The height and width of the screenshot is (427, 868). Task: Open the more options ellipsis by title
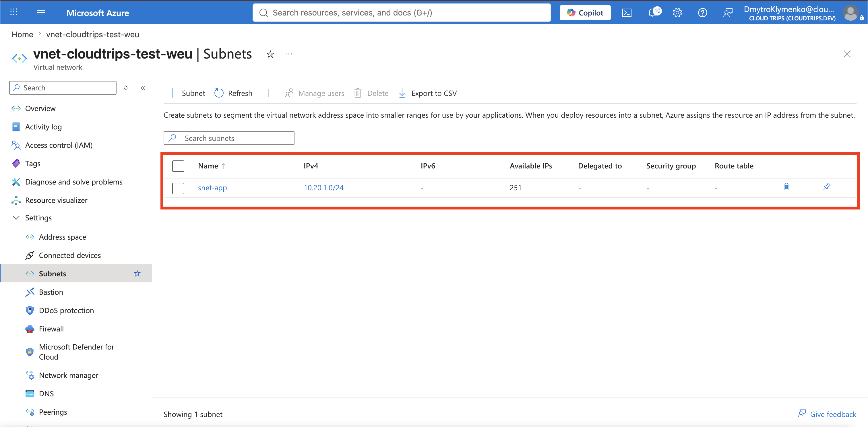[x=289, y=54]
